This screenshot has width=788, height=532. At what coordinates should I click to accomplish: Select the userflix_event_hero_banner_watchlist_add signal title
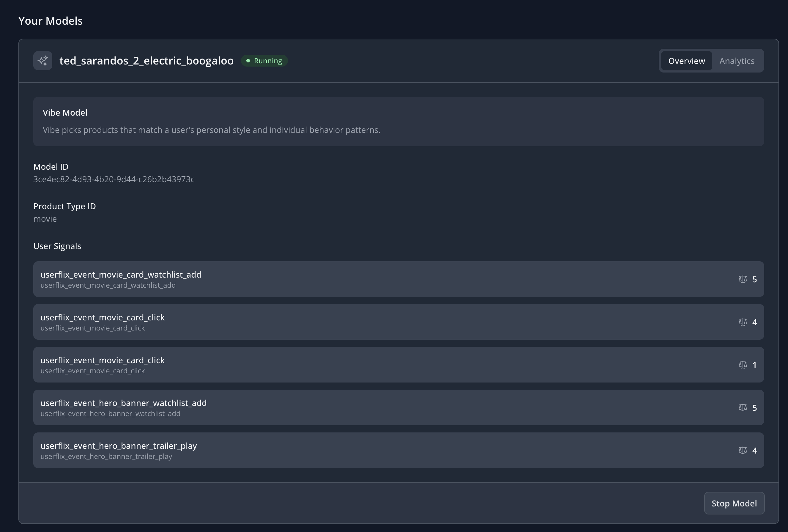pos(123,403)
